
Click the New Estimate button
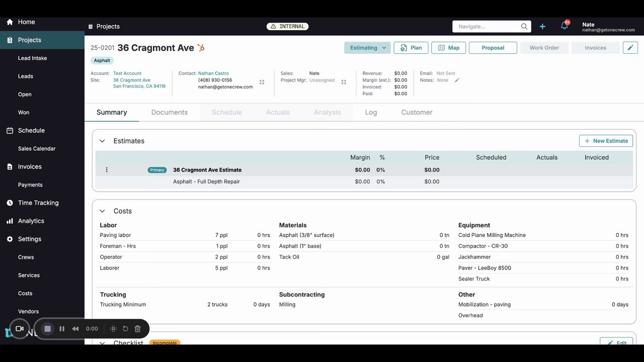606,141
